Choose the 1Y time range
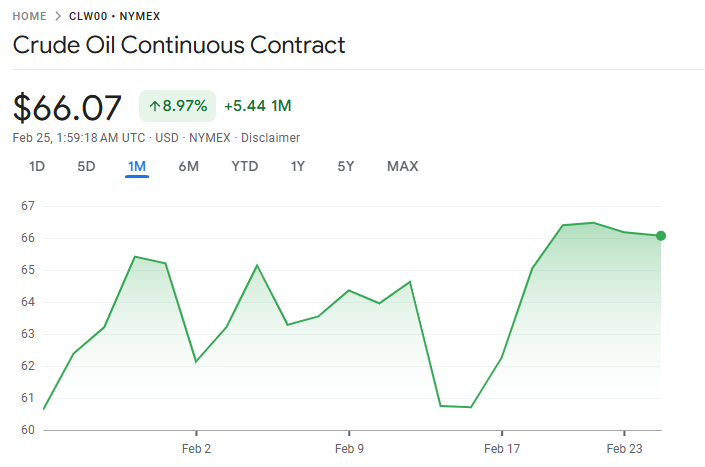 298,166
